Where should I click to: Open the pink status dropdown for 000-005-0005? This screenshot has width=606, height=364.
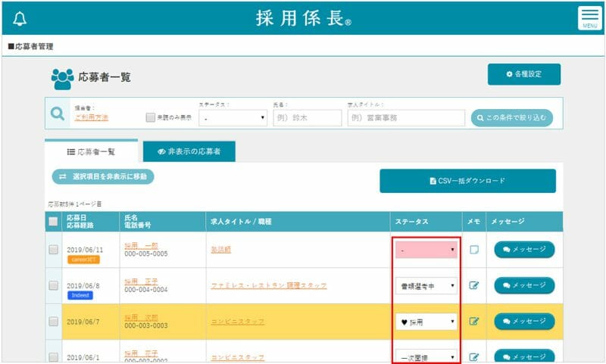click(x=426, y=250)
